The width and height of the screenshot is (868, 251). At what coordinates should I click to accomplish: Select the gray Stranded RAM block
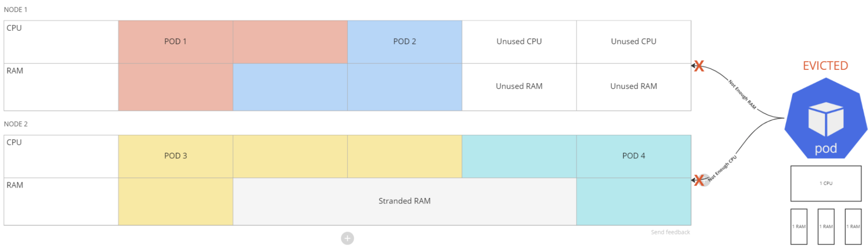404,201
